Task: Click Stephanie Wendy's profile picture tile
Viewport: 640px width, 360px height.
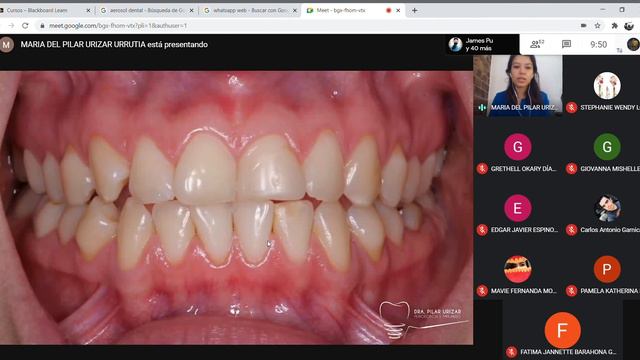Action: coord(607,85)
